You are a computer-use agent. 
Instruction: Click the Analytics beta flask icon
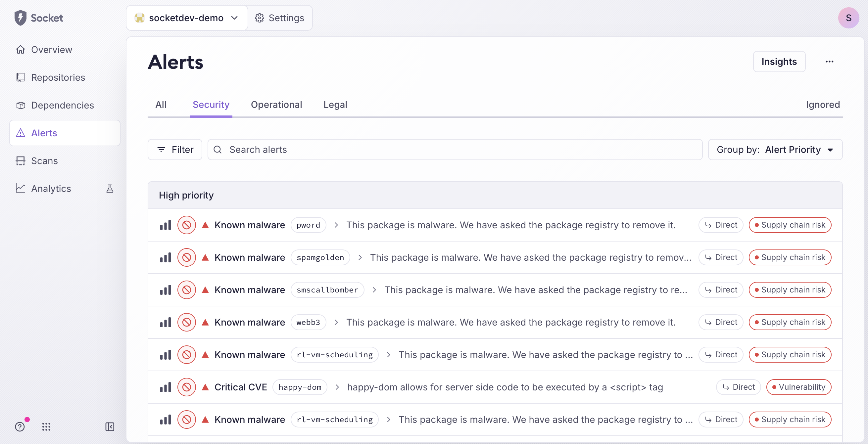[x=110, y=189]
